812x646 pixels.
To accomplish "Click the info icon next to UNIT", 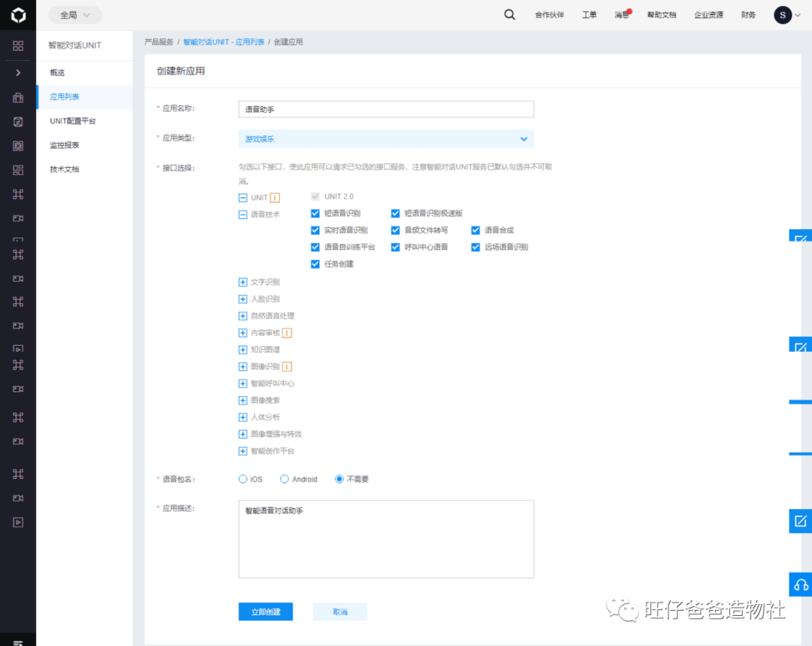I will click(275, 198).
